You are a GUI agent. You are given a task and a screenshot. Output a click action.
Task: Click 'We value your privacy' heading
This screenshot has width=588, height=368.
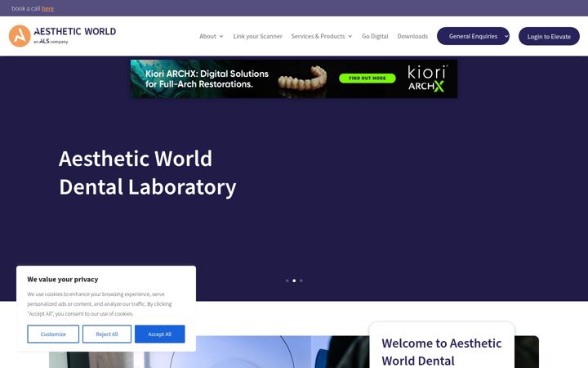point(63,280)
